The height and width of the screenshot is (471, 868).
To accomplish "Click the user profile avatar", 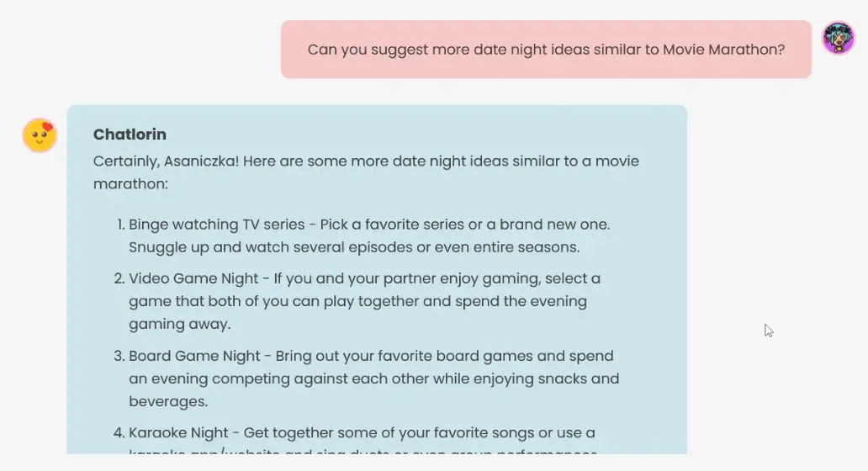I will (x=838, y=38).
